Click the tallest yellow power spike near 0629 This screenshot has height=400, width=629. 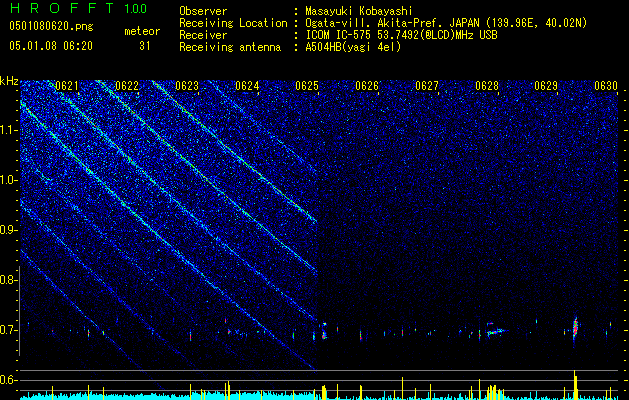[x=575, y=385]
